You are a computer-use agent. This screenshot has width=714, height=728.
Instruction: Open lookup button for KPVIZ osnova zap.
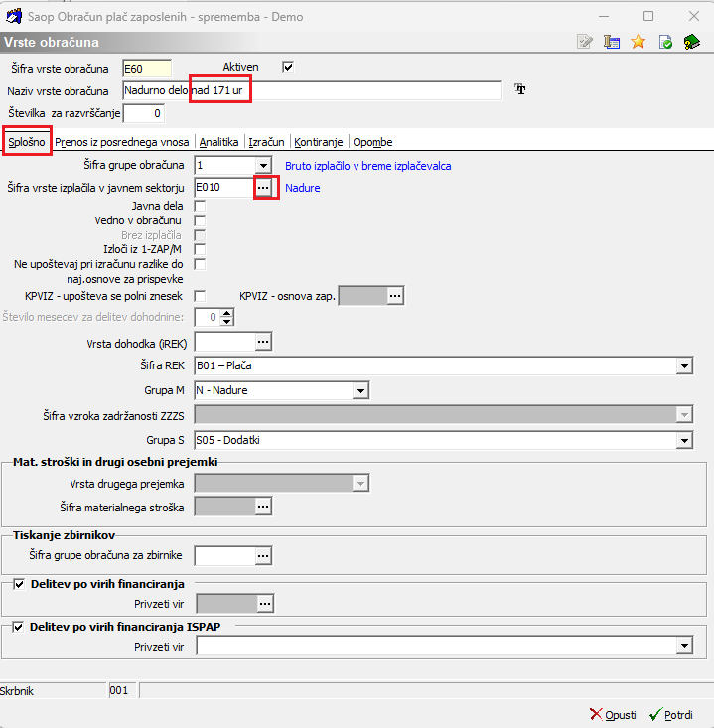point(395,296)
